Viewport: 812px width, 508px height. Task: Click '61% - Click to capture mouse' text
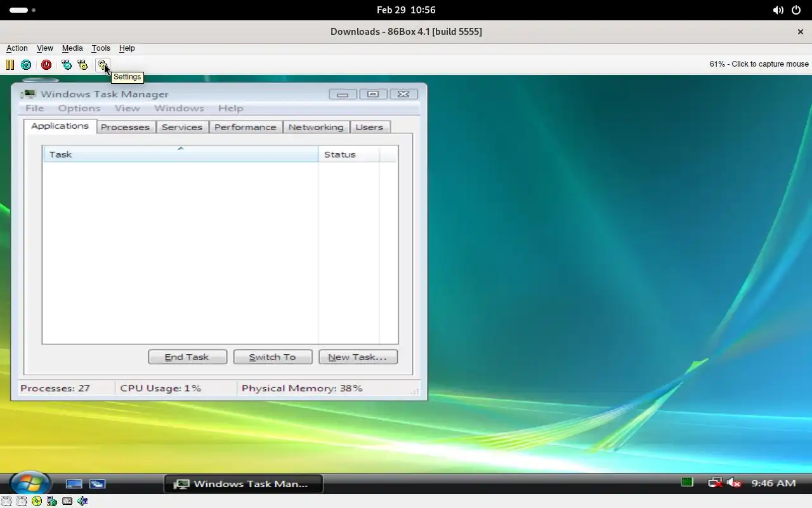pos(759,64)
